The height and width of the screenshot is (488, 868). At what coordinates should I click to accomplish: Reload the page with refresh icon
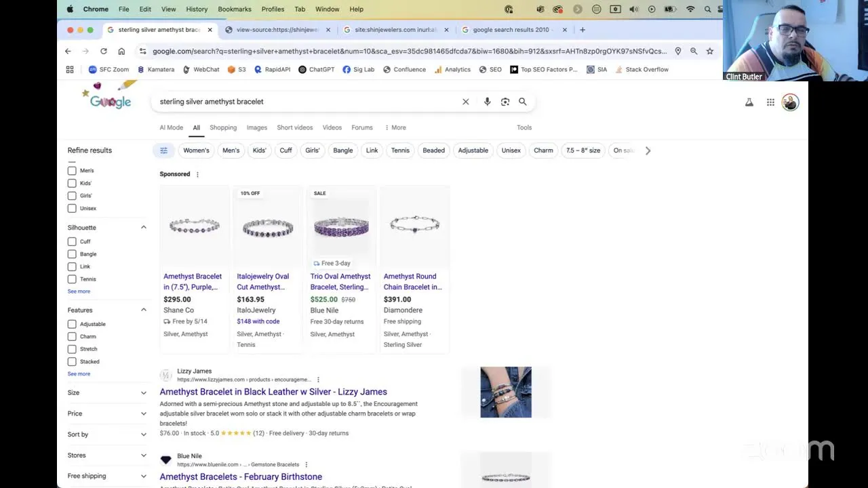[104, 51]
